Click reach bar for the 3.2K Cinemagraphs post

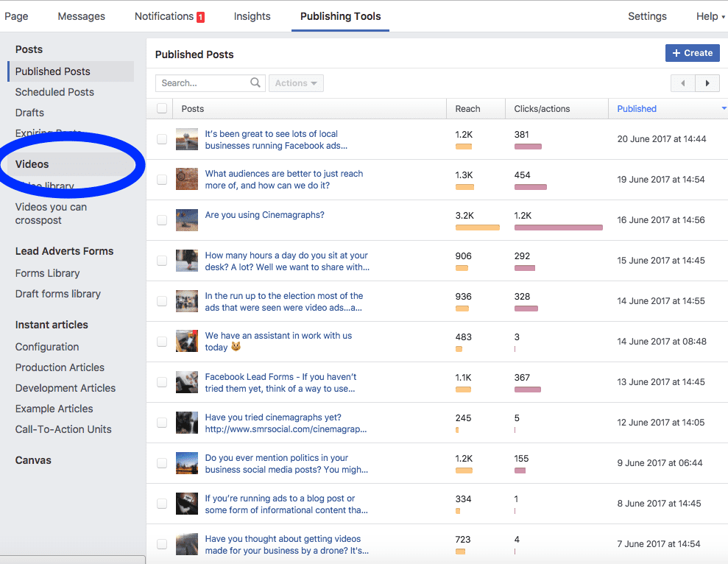[477, 228]
